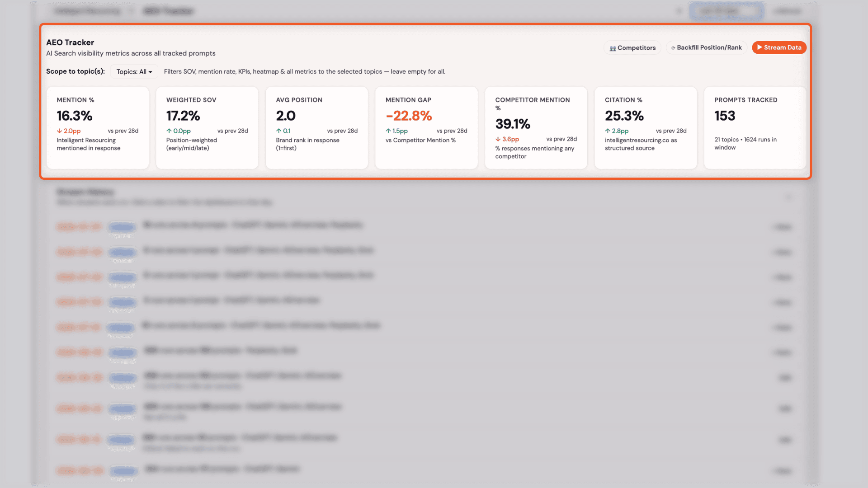Open the Competitors panel

pos(632,47)
